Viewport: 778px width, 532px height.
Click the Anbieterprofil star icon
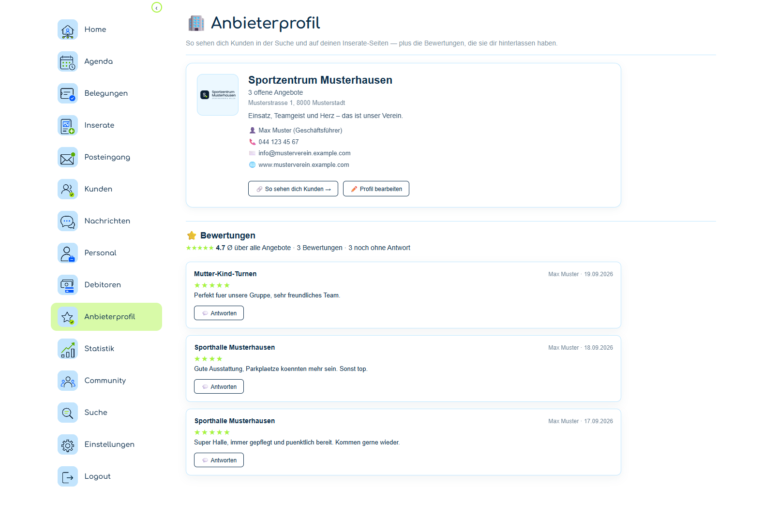coord(68,317)
